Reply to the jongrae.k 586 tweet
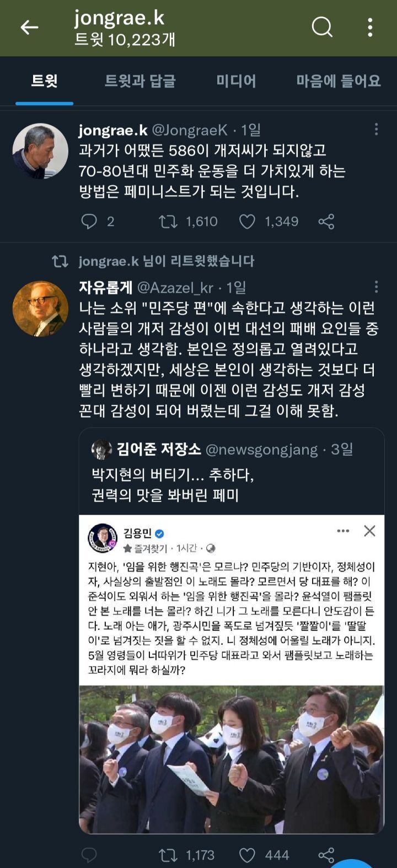The width and height of the screenshot is (397, 868). 89,222
